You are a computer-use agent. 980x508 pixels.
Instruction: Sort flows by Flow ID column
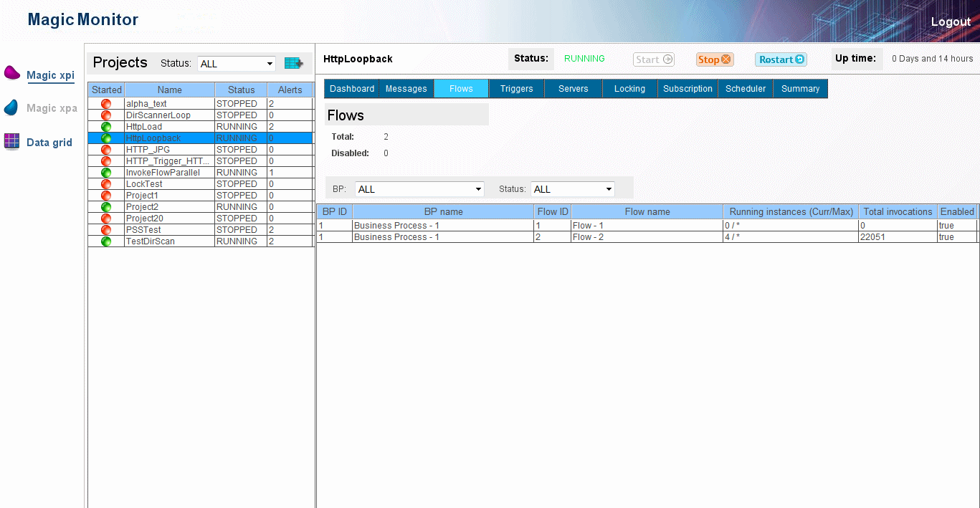click(553, 211)
